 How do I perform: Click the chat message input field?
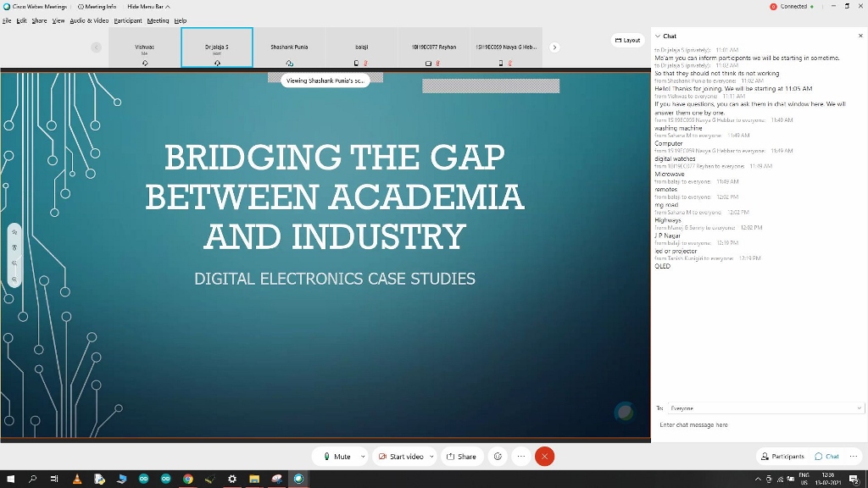[759, 425]
